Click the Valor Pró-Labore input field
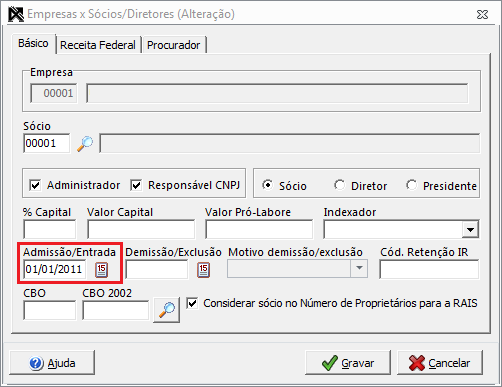 click(259, 229)
